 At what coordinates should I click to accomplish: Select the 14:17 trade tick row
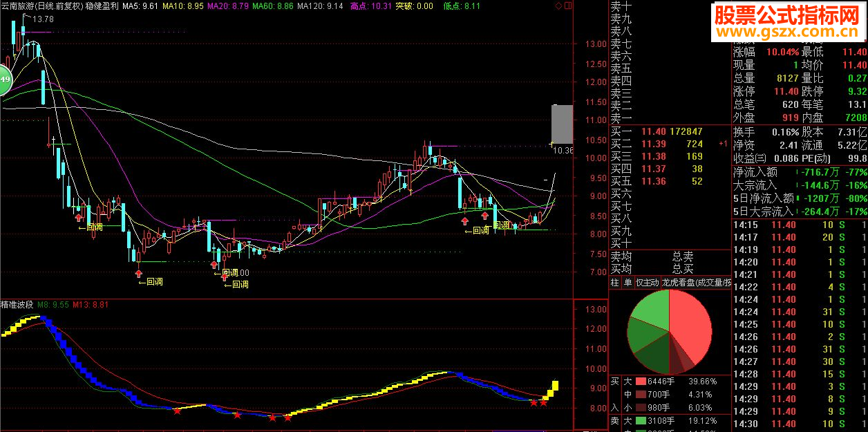800,237
